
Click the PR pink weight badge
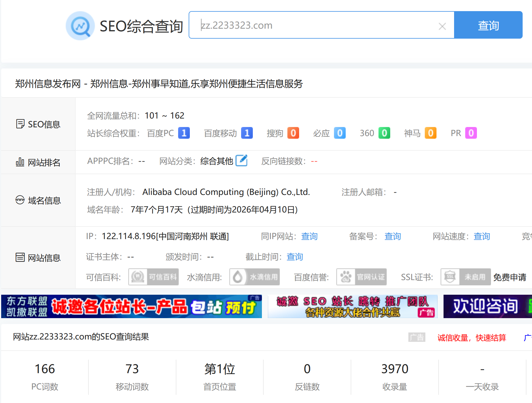(x=471, y=133)
